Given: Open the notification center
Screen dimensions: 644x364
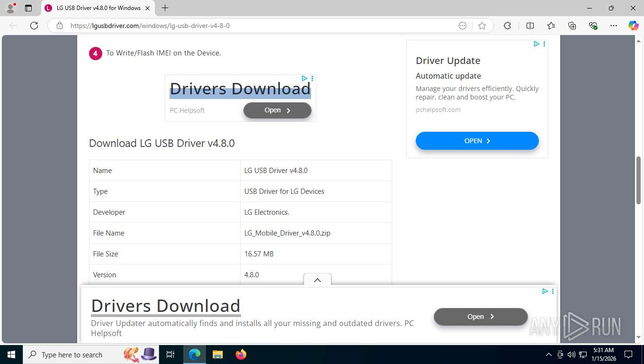Looking at the screenshot, I should pyautogui.click(x=628, y=355).
